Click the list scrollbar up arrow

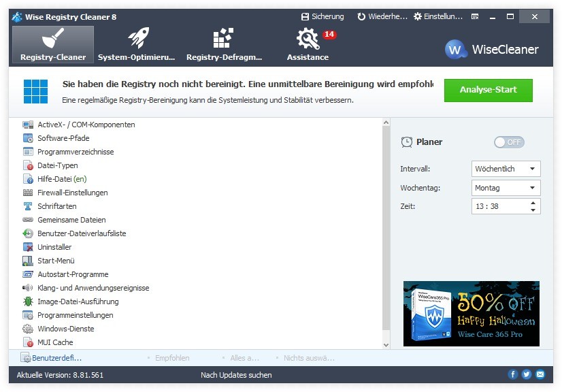(x=386, y=122)
